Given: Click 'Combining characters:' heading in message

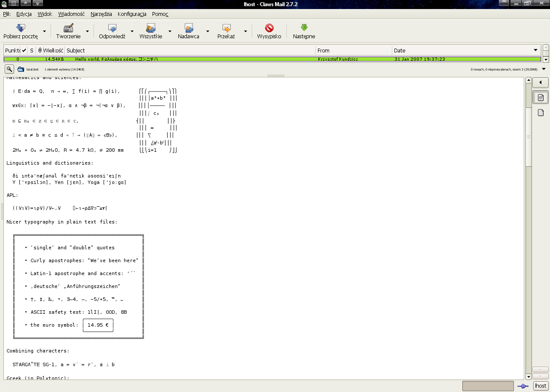Looking at the screenshot, I should 38,351.
